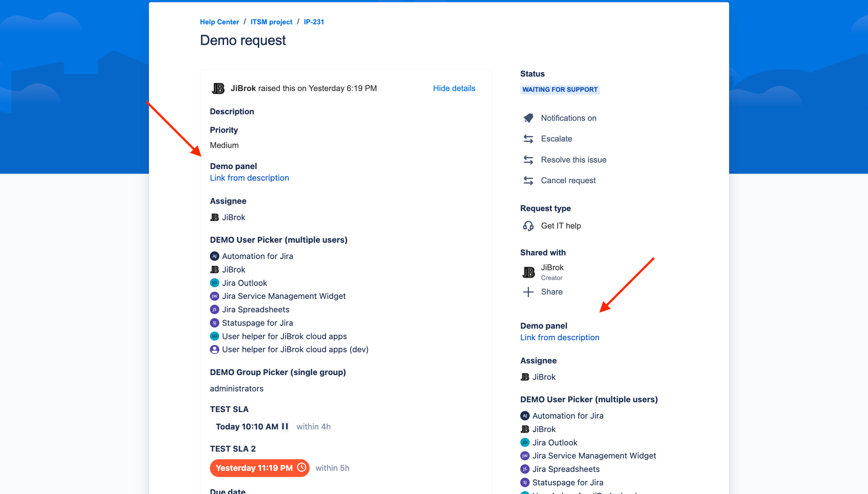The image size is (868, 494).
Task: Click the Jira Outlook avatar icon
Action: tap(214, 283)
